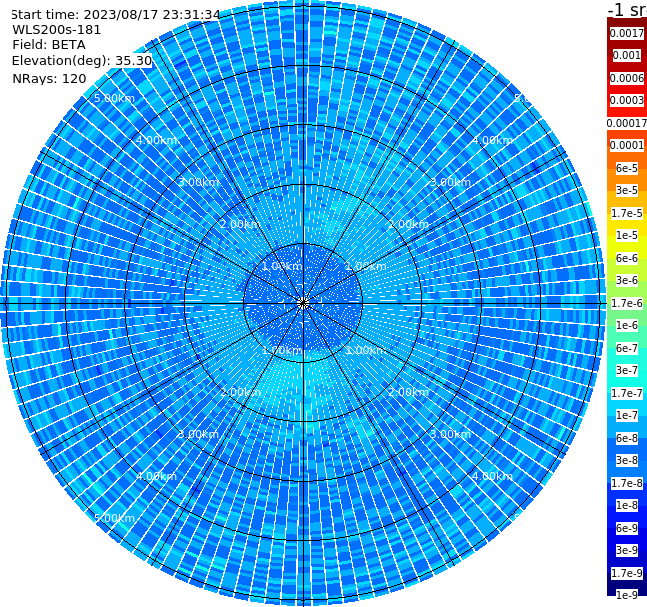Click the 1.7e-7 colorbar label

(x=627, y=393)
